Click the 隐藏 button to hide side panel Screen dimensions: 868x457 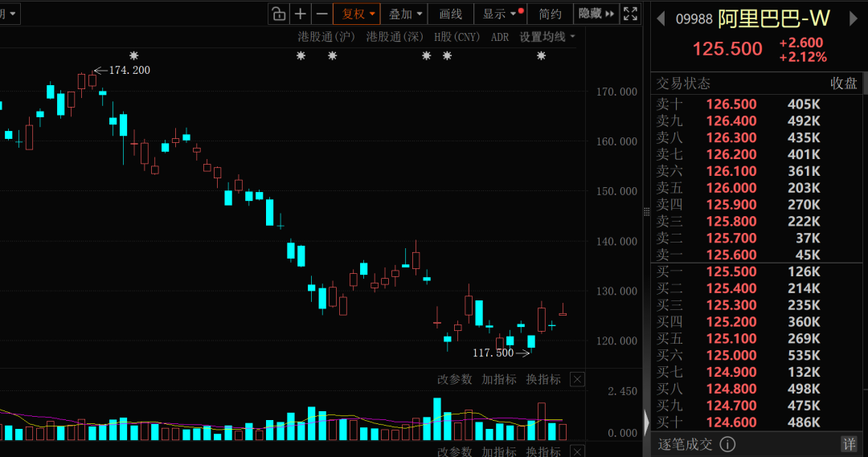[x=596, y=14]
